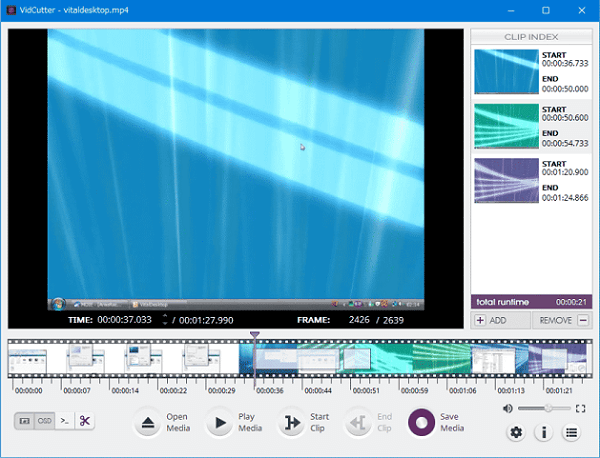Click the Open Media eject icon
The image size is (600, 458).
point(148,423)
